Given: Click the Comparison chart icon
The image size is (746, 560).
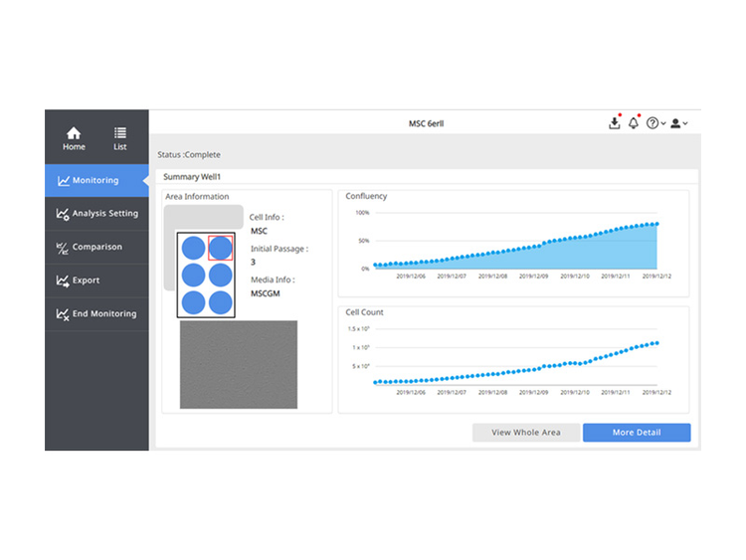Looking at the screenshot, I should pyautogui.click(x=63, y=248).
